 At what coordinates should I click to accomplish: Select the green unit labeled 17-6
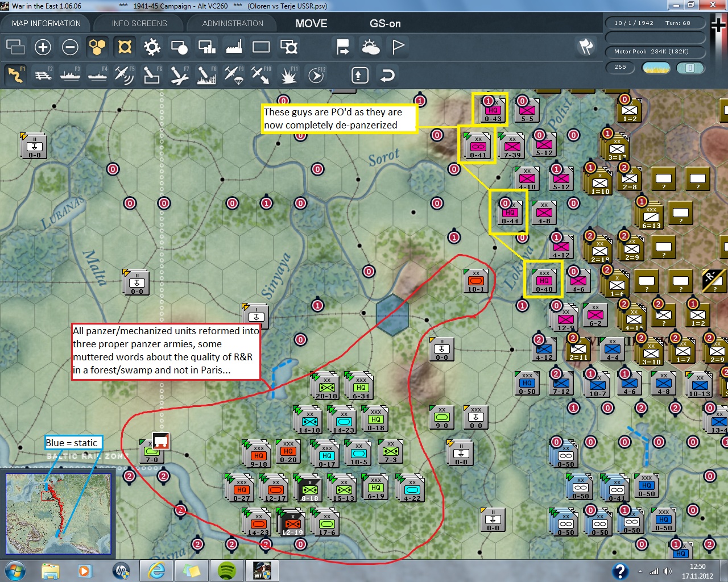click(326, 523)
